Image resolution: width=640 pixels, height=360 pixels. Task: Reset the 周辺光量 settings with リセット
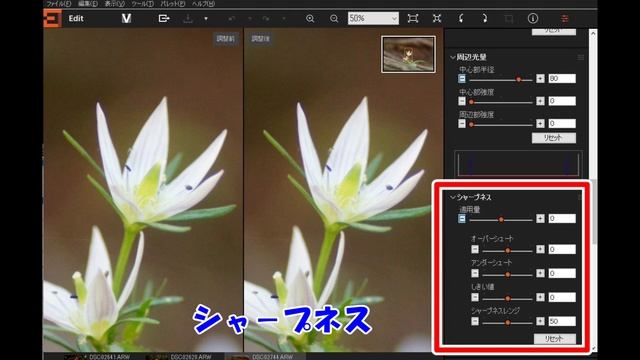point(553,138)
